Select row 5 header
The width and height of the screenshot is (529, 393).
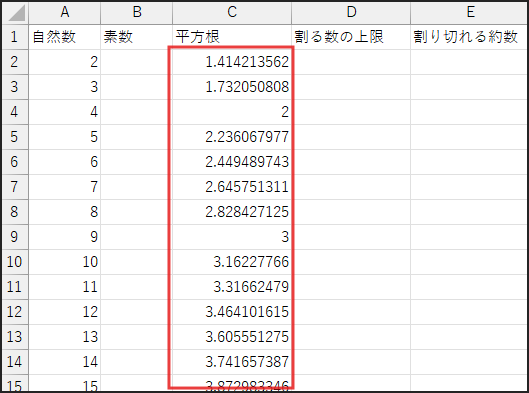pos(16,137)
